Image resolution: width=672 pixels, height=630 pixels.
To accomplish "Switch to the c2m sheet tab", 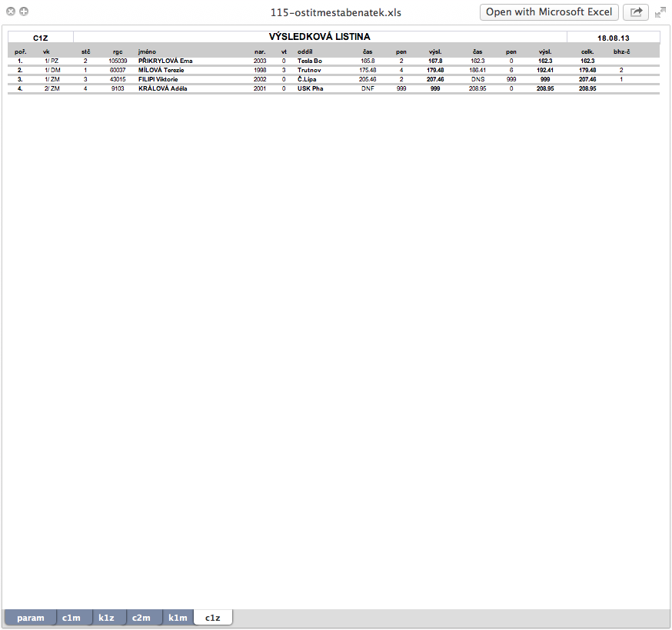I will [x=141, y=618].
